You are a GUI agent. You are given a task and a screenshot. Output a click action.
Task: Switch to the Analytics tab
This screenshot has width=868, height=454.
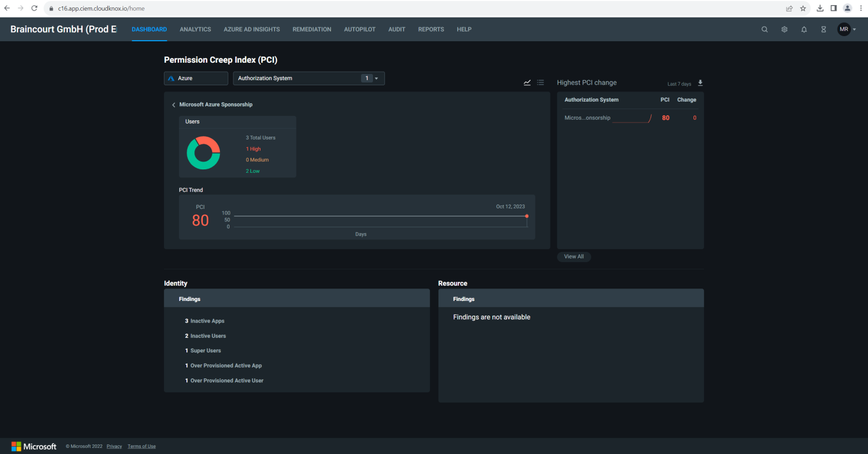point(195,29)
